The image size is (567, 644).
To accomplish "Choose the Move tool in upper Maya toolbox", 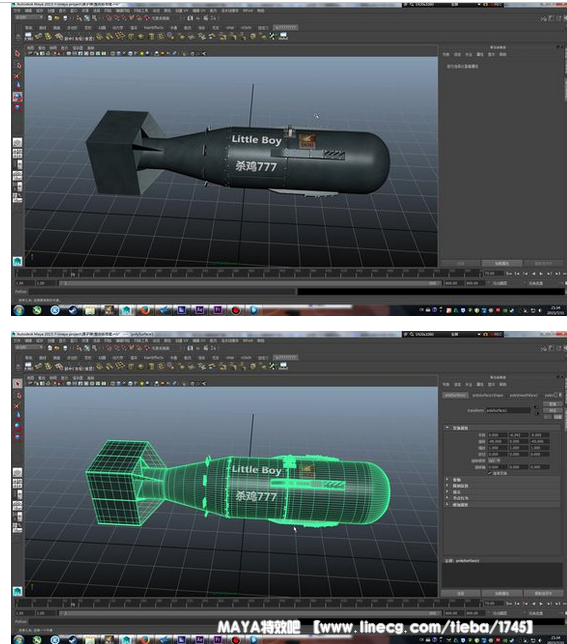I will [17, 86].
